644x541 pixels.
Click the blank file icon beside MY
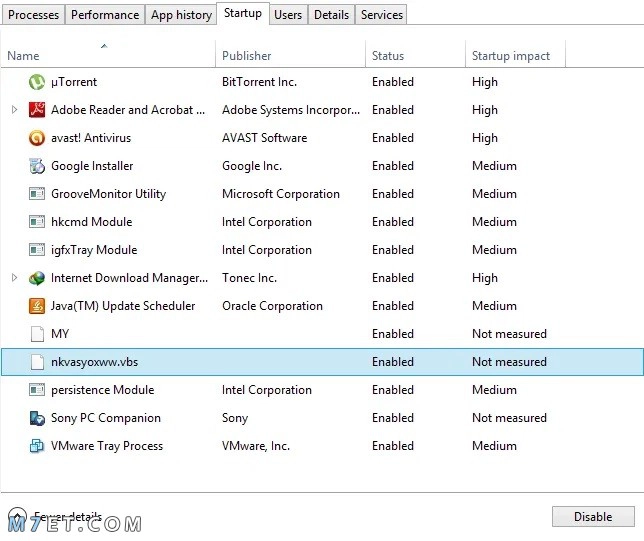(x=37, y=334)
